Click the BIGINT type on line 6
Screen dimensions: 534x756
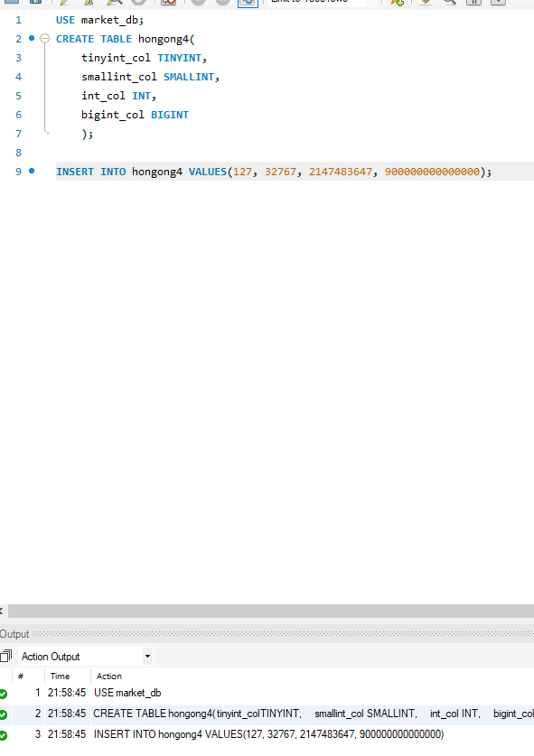[x=170, y=115]
